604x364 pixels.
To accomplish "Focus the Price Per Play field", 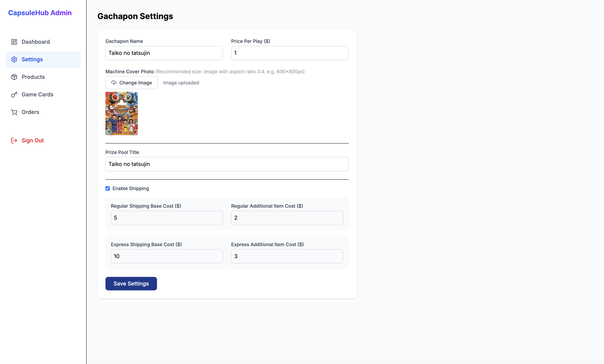I will [x=290, y=53].
